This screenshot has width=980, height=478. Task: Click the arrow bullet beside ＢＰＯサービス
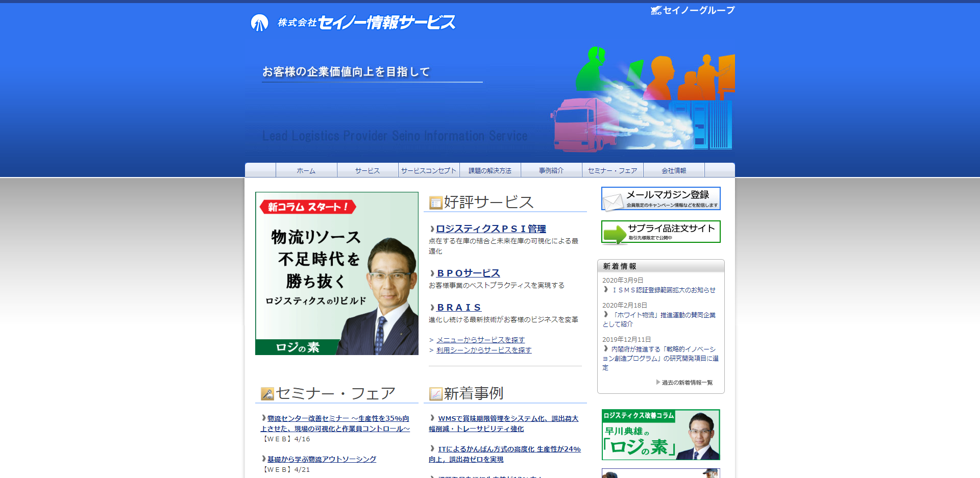pyautogui.click(x=432, y=273)
